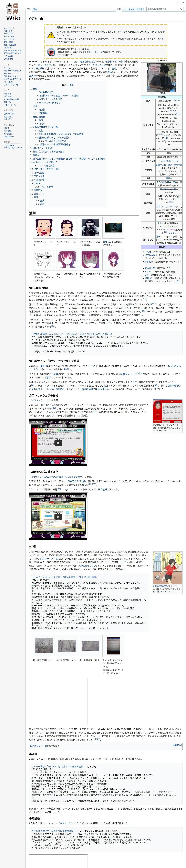Open 特別ページ in the sidebar tools
Viewport: 186px width, 868px height.
8,73
